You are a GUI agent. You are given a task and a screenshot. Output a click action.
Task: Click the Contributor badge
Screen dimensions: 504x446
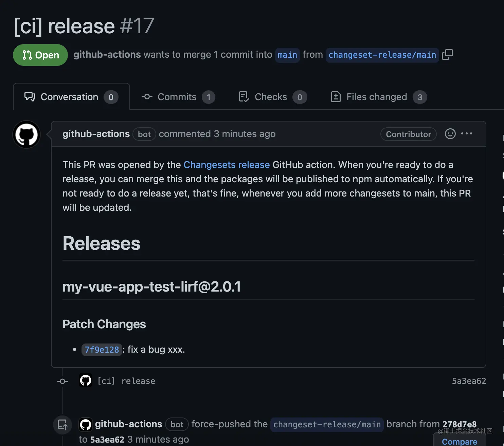pos(408,134)
